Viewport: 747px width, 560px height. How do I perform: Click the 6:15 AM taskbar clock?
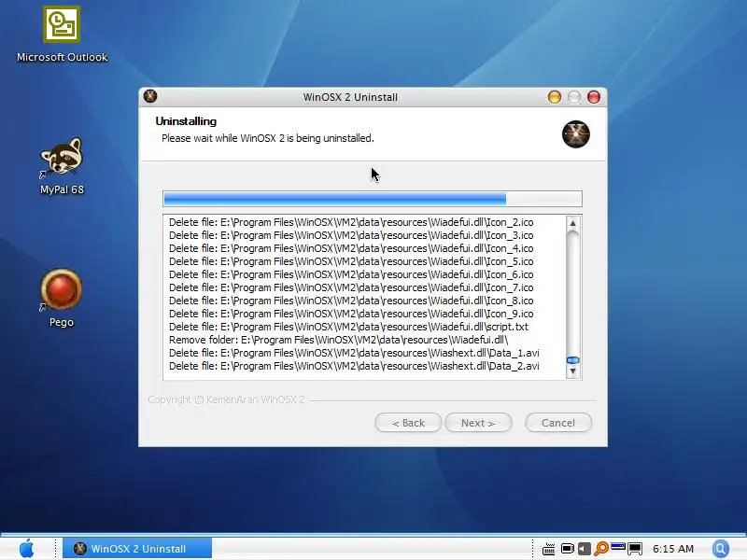point(672,549)
